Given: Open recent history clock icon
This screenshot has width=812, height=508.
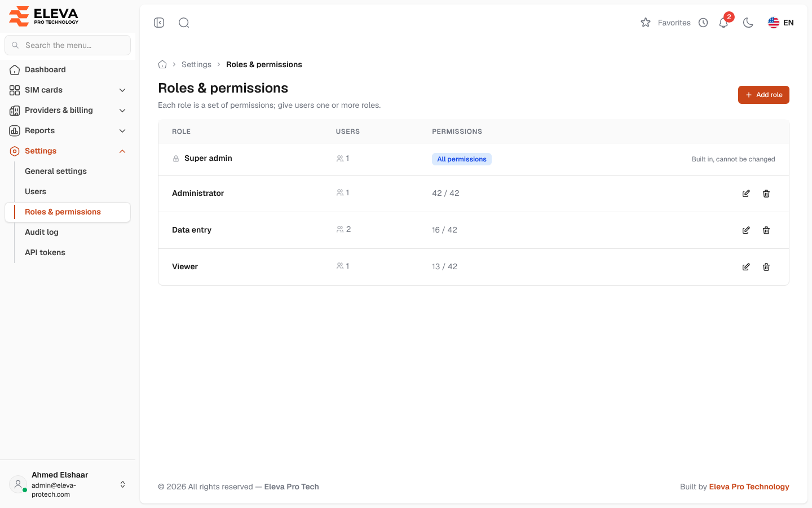Looking at the screenshot, I should 703,23.
